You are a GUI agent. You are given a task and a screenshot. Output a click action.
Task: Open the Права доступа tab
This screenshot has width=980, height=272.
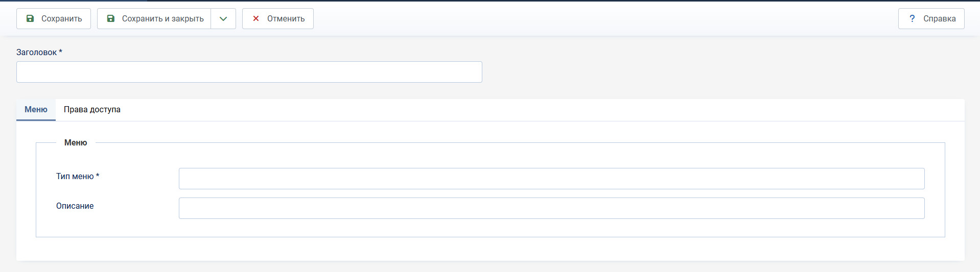pyautogui.click(x=92, y=110)
